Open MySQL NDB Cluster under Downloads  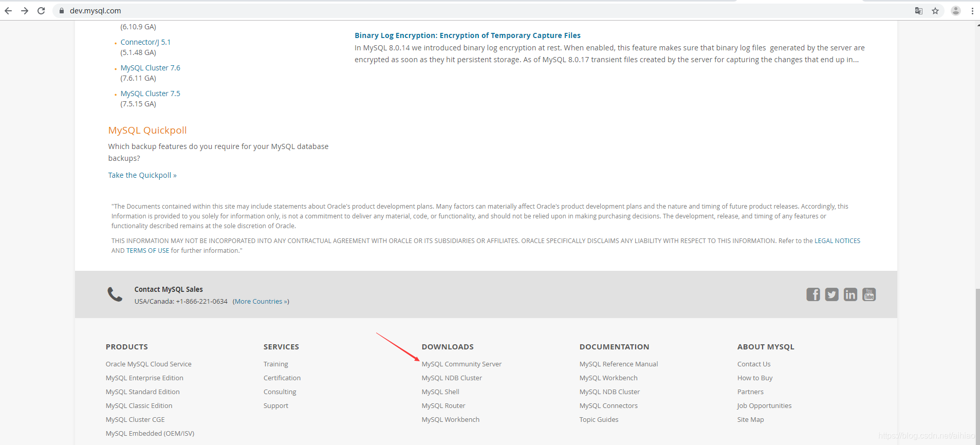(452, 378)
